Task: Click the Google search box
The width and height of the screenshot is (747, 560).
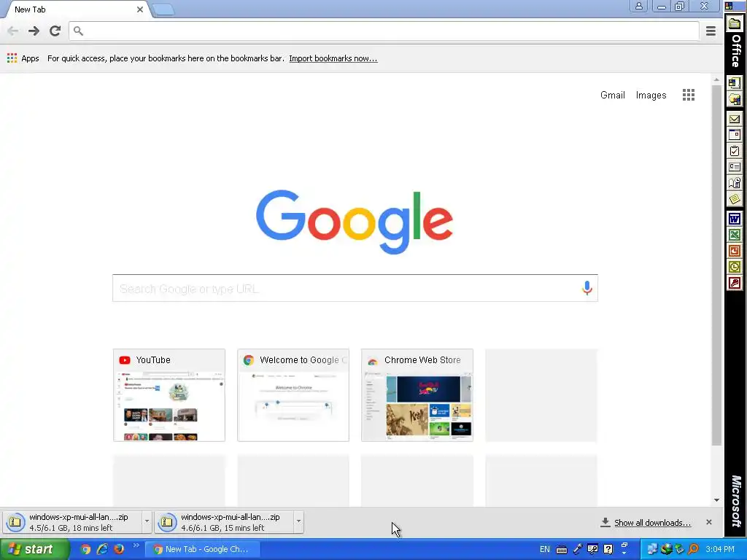Action: [x=355, y=288]
